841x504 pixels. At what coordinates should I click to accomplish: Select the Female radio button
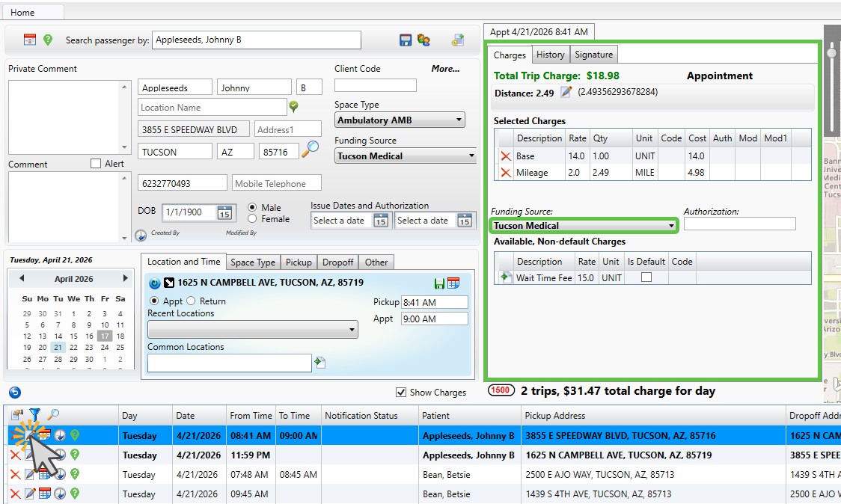coord(252,219)
